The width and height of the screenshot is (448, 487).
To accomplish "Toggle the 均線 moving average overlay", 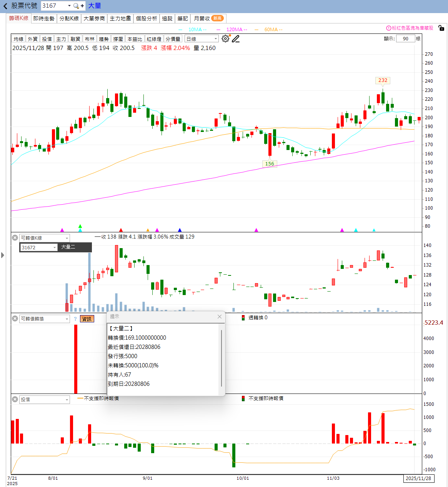I will (18, 39).
